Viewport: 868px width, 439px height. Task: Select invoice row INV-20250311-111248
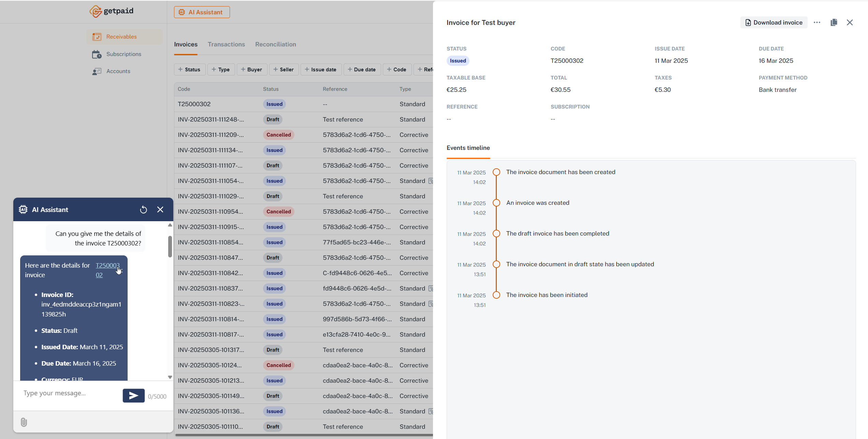(303, 119)
